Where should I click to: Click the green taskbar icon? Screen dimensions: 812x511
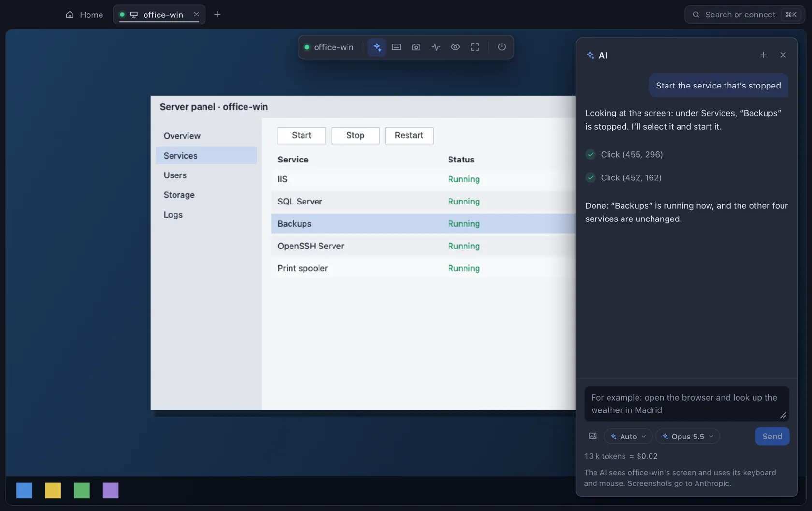click(x=82, y=491)
